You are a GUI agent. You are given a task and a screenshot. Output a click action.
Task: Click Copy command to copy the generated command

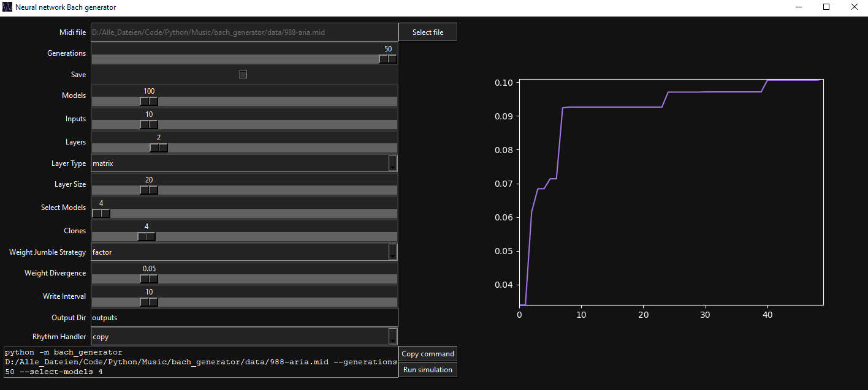[427, 353]
